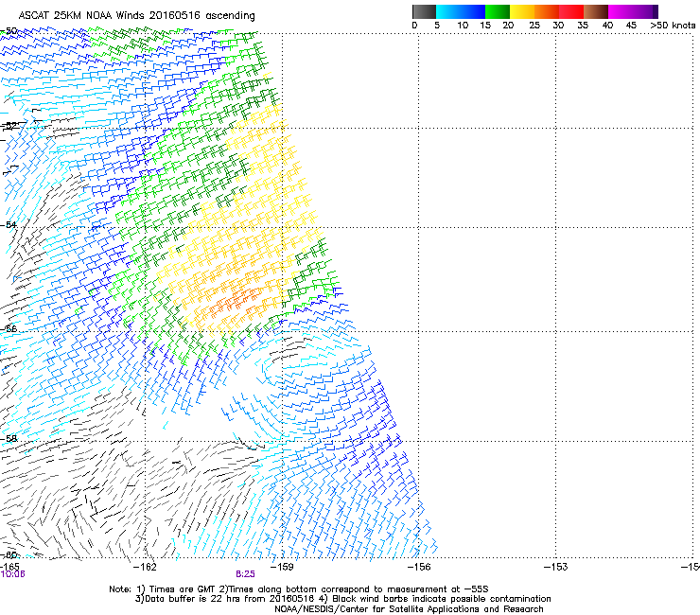Click the note line about 'Data buffer is 22 hrs'

[342, 599]
